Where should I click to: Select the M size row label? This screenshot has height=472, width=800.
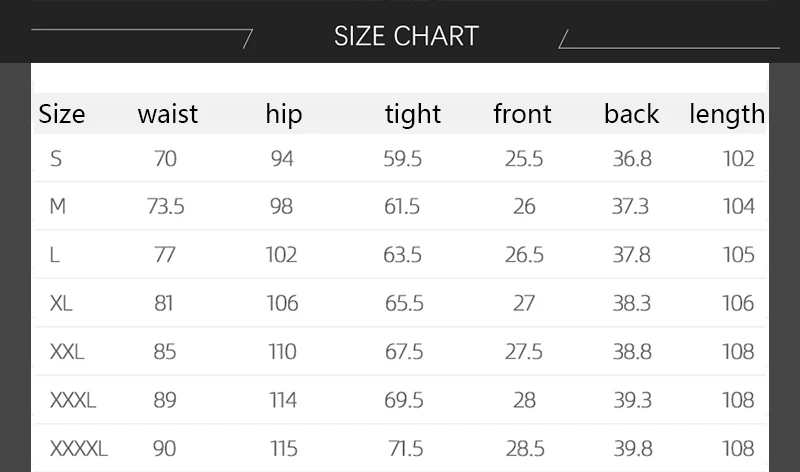(58, 207)
